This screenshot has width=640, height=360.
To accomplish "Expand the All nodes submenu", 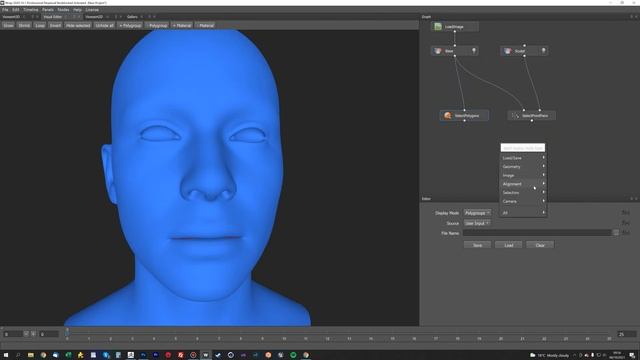I will 523,213.
